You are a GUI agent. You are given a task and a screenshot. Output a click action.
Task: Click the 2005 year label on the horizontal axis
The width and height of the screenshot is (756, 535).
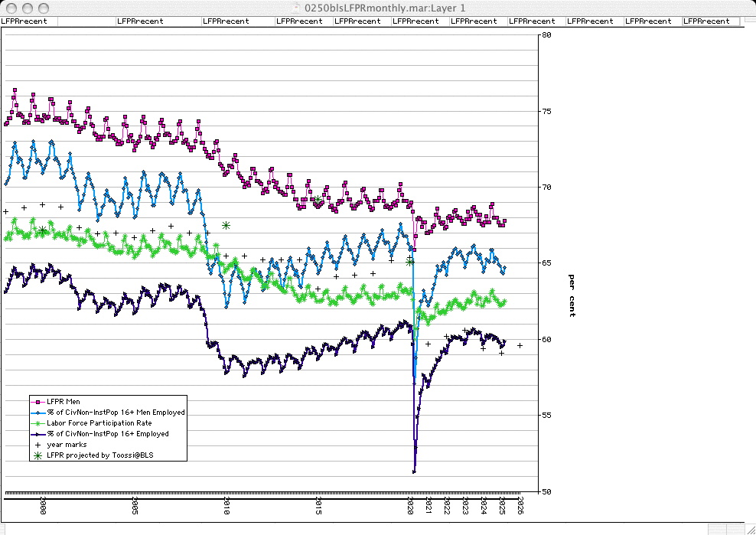click(135, 506)
